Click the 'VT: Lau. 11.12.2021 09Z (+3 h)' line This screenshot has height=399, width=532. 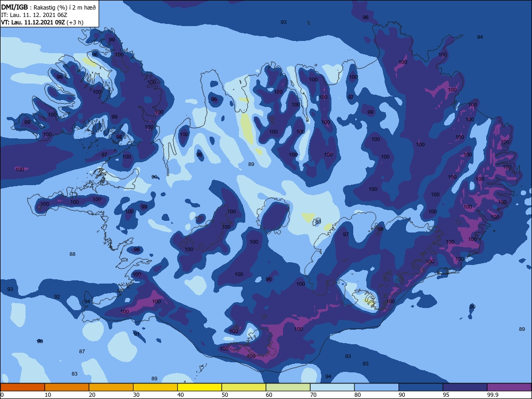point(42,22)
